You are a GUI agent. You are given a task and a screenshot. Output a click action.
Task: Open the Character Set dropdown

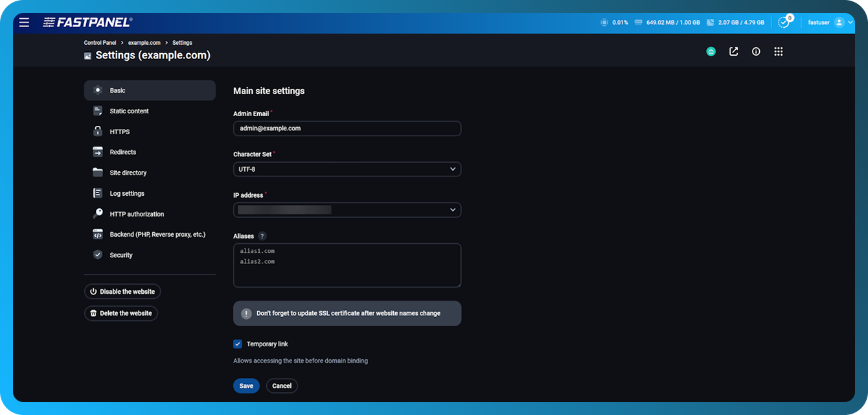(x=347, y=169)
